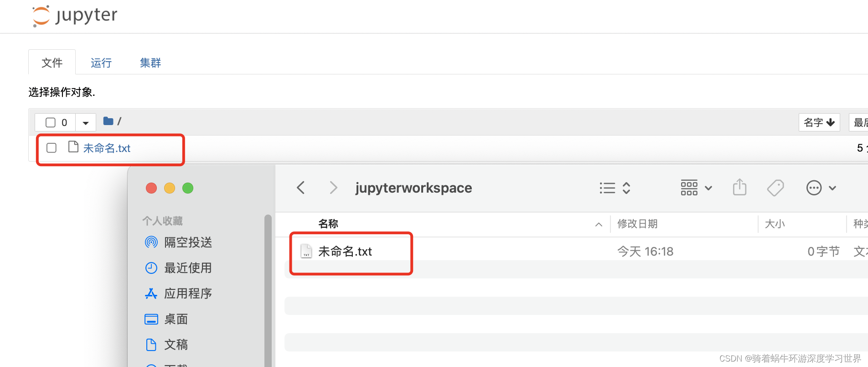Click the root folder icon in breadcrumb
The image size is (868, 367).
108,121
